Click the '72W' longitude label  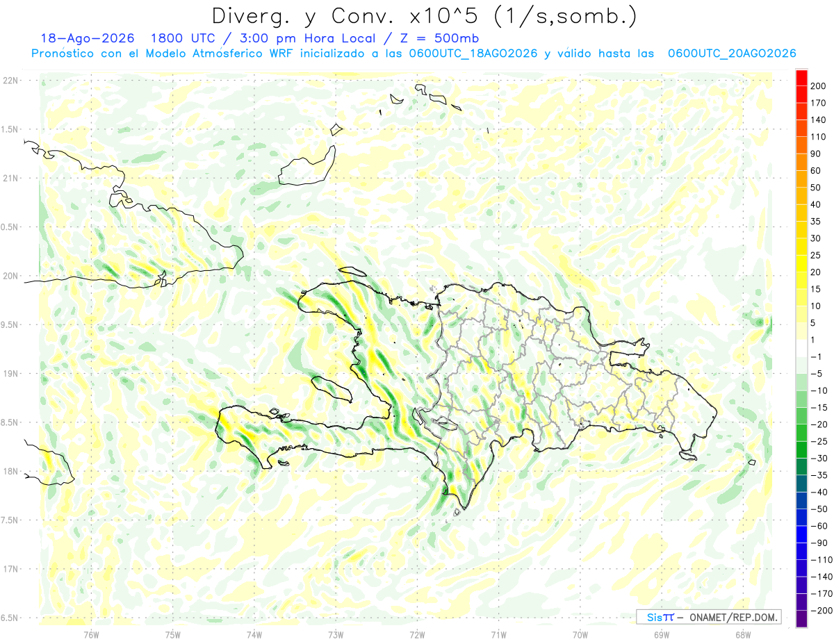pos(417,634)
